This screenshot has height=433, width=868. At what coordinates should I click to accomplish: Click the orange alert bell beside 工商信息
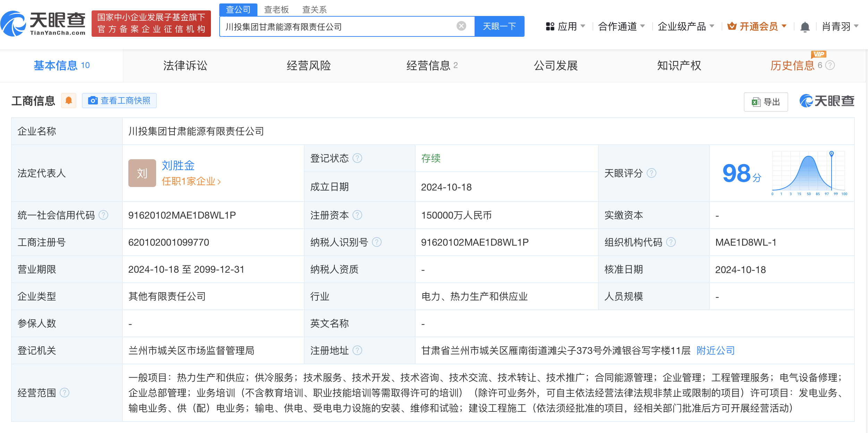69,101
